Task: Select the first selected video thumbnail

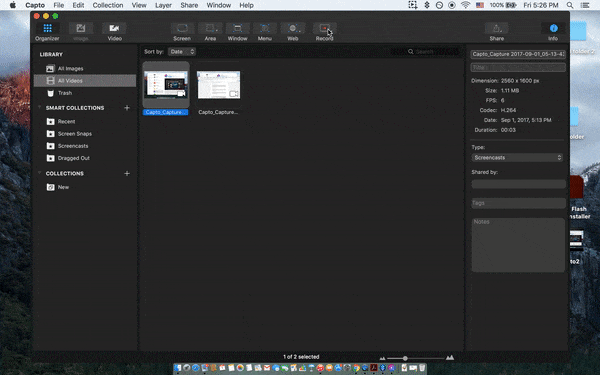Action: pyautogui.click(x=166, y=85)
